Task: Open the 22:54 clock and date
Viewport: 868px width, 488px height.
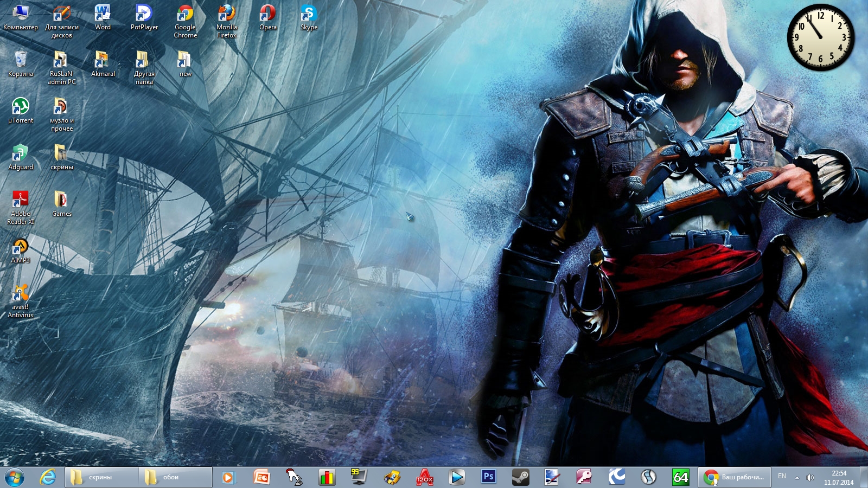Action: [x=839, y=478]
